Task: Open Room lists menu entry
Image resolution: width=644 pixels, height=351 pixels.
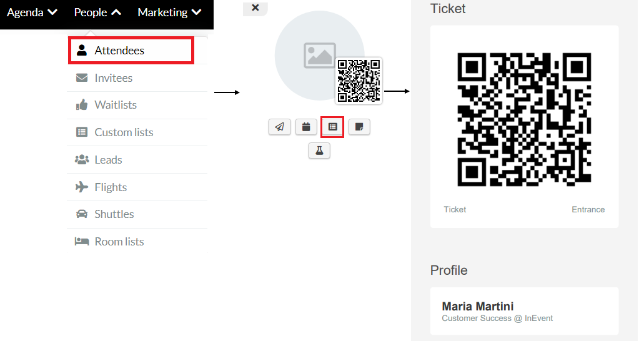Action: tap(137, 241)
